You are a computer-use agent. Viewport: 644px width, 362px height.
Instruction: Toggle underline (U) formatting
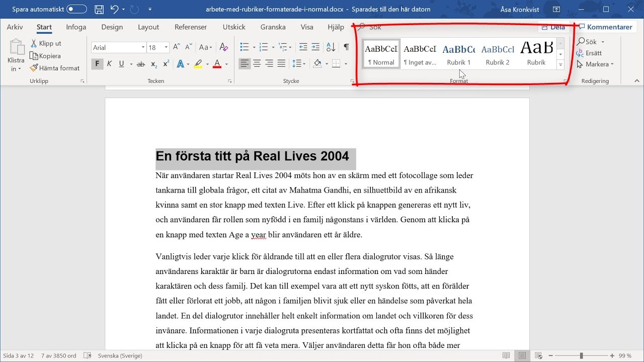(121, 64)
